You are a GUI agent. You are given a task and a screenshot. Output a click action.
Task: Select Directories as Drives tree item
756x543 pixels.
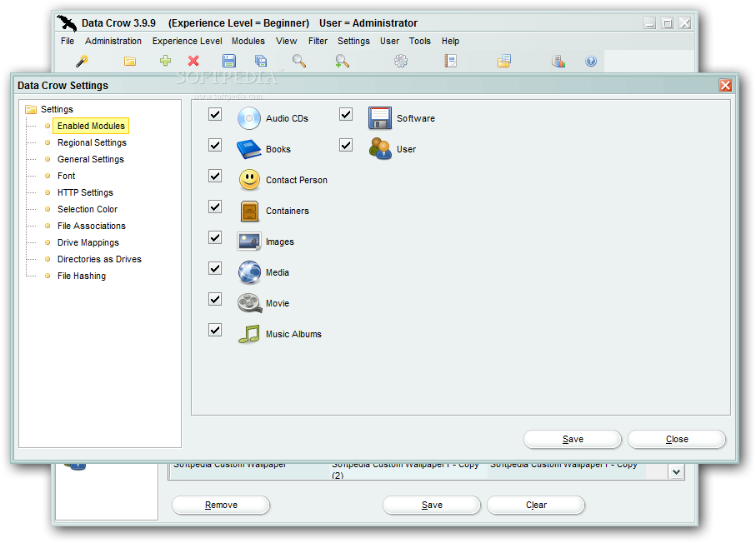click(99, 259)
